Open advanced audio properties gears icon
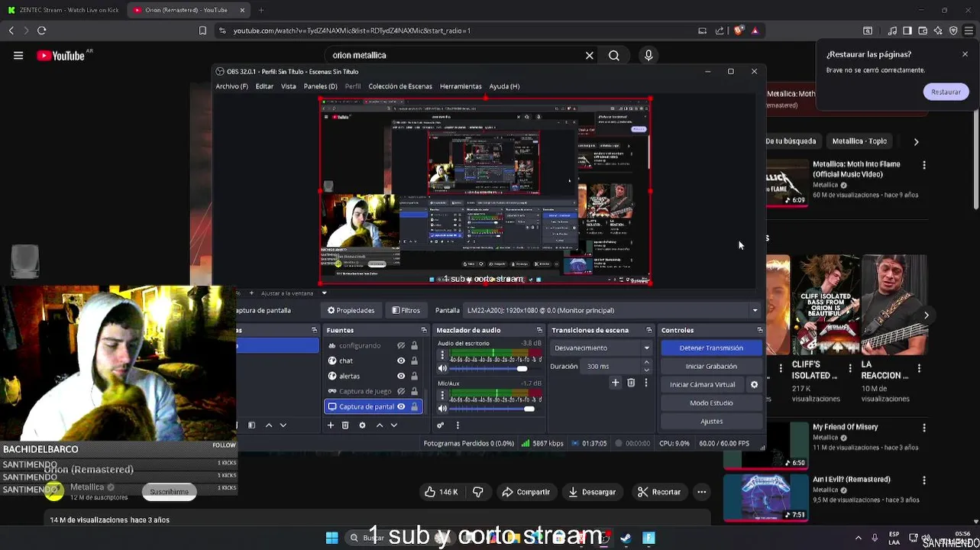Image resolution: width=980 pixels, height=550 pixels. pos(441,425)
